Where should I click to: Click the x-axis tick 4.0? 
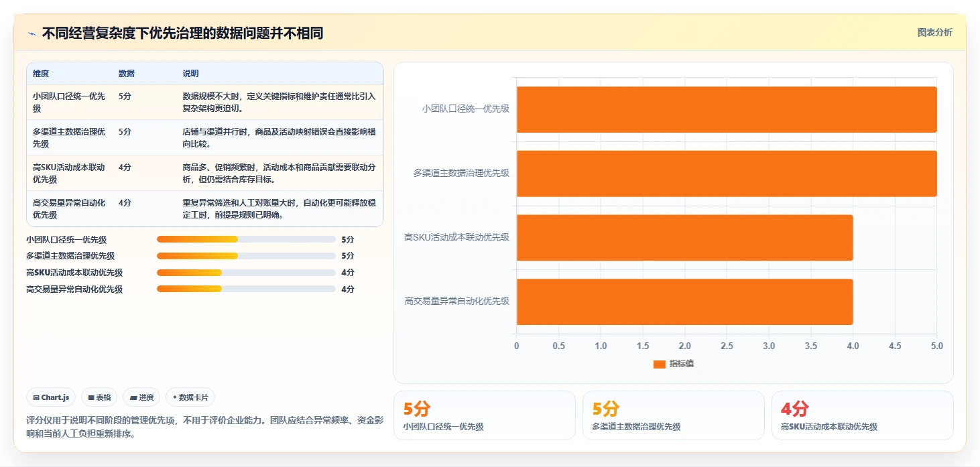tap(853, 346)
